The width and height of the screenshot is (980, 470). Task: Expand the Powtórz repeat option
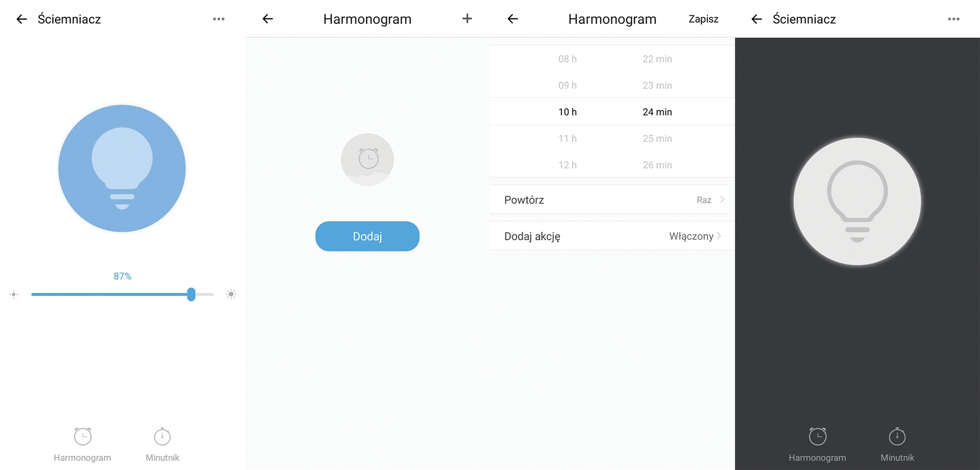[609, 200]
